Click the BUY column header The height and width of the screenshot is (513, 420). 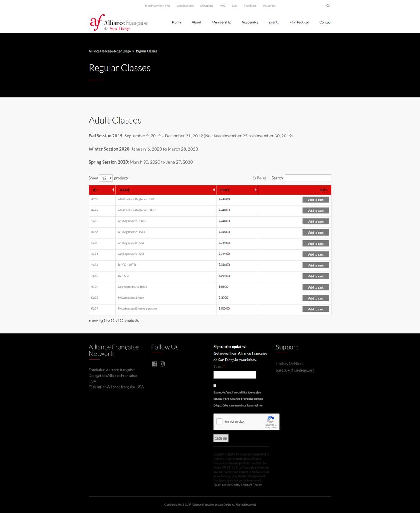pyautogui.click(x=294, y=190)
